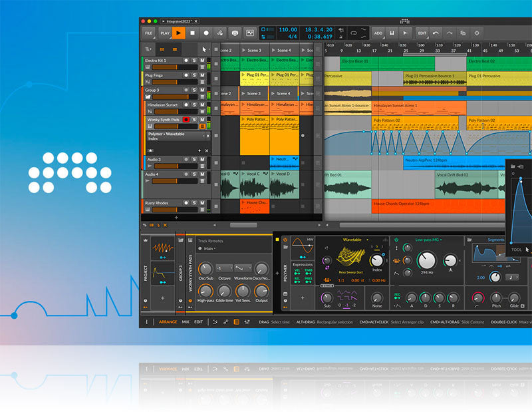Open the PLAY menu
532x412 pixels.
point(165,33)
